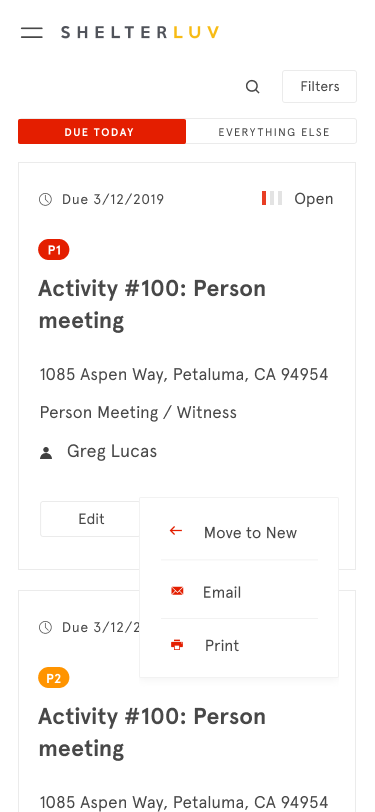Open the hamburger navigation menu
The height and width of the screenshot is (812, 375).
(32, 33)
